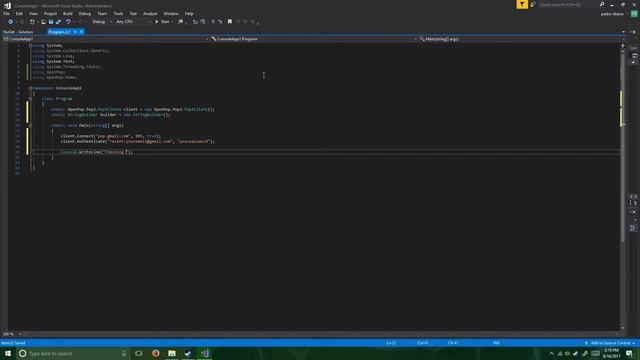Open the View menu
This screenshot has height=360, width=640.
[x=33, y=14]
